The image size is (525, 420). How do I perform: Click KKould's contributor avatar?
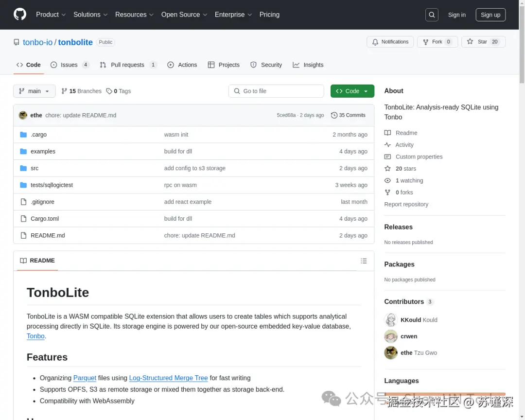(x=391, y=320)
